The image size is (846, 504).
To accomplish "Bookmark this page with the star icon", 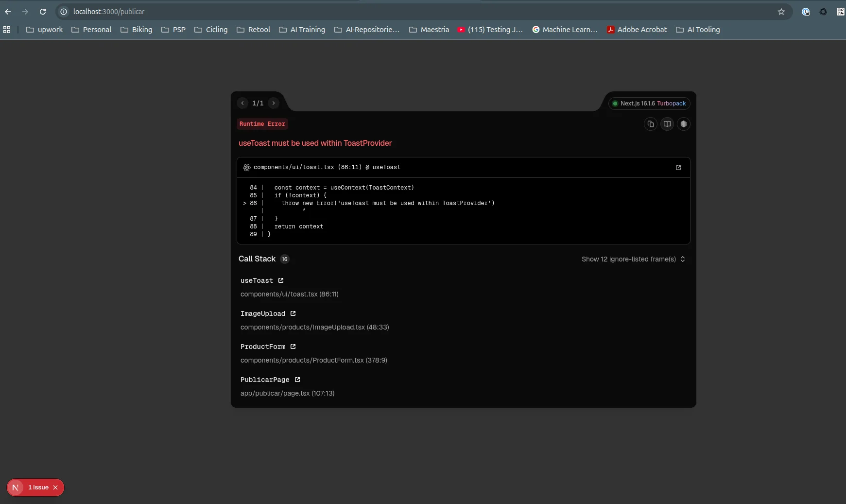I will pyautogui.click(x=781, y=12).
